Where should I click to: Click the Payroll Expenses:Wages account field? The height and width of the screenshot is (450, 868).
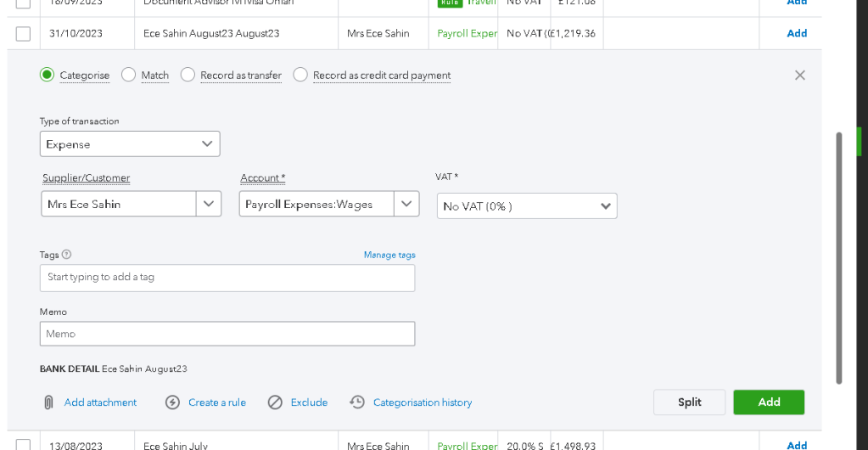click(316, 204)
